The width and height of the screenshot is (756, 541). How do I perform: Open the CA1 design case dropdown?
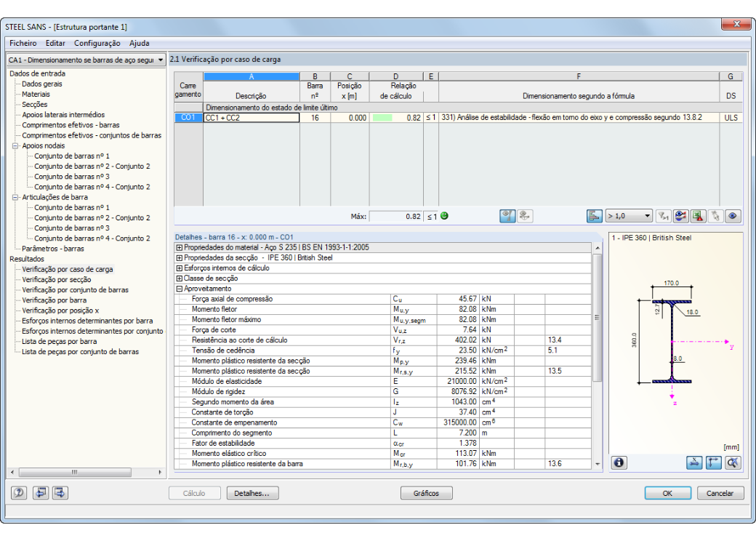pyautogui.click(x=87, y=60)
